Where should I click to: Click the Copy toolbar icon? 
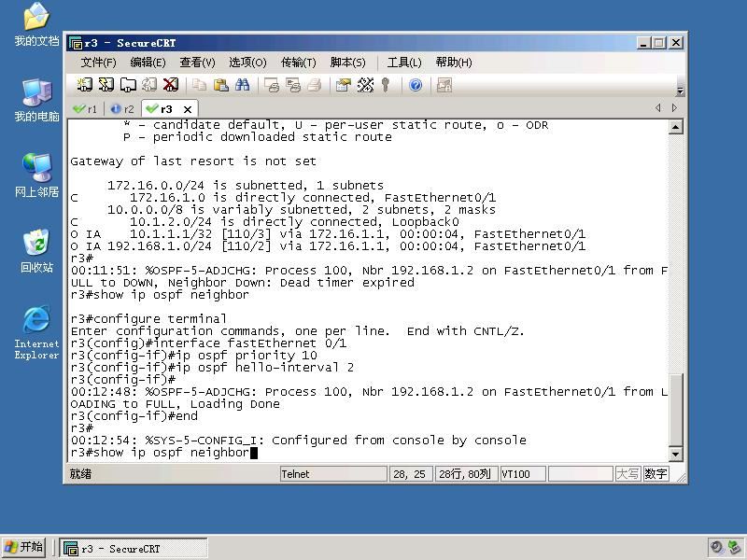(199, 85)
